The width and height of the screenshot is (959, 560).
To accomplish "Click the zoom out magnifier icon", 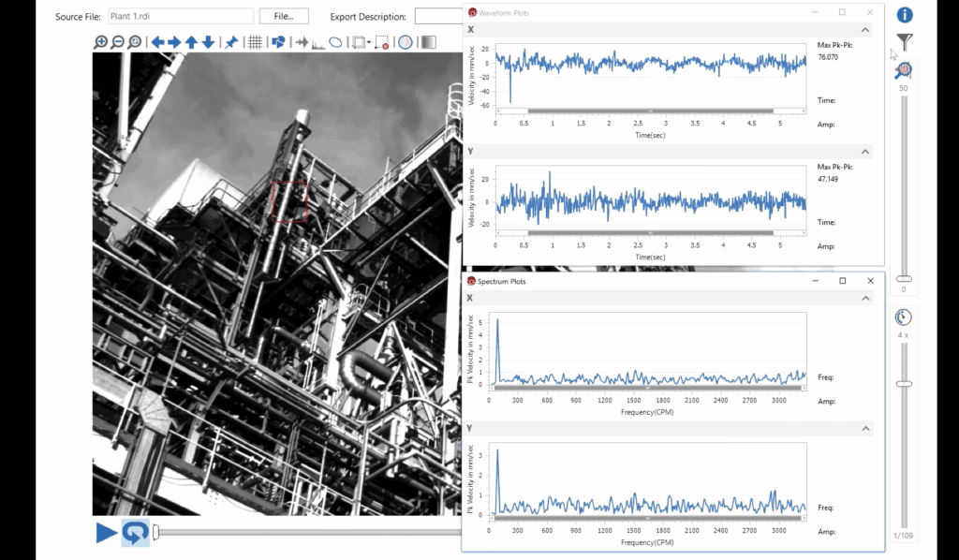I will tap(118, 42).
